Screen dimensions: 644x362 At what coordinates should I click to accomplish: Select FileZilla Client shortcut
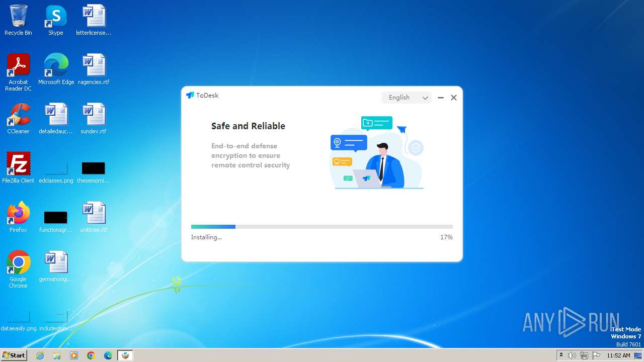tap(18, 168)
